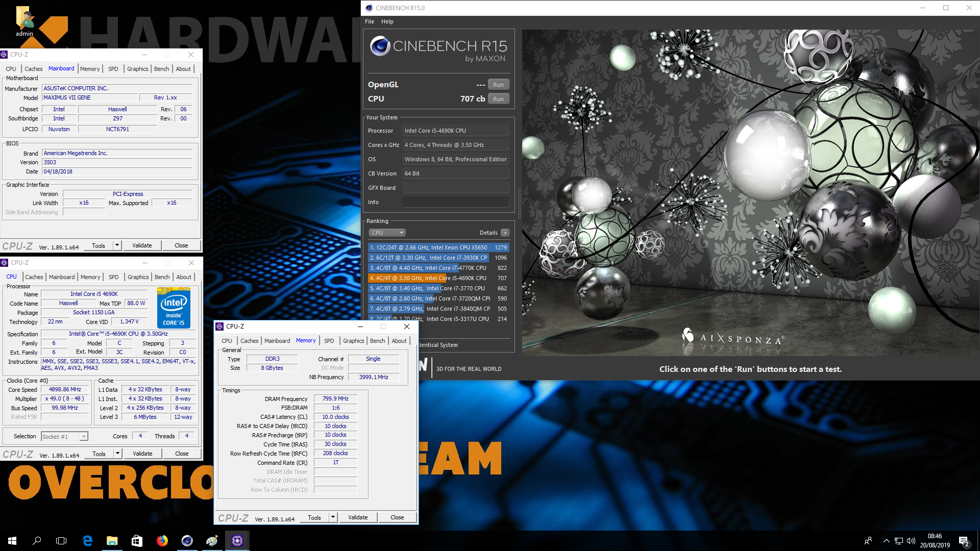Screen dimensions: 980x551
Task: Switch to CPU tab in Memory CPU-Z window
Action: (x=227, y=341)
